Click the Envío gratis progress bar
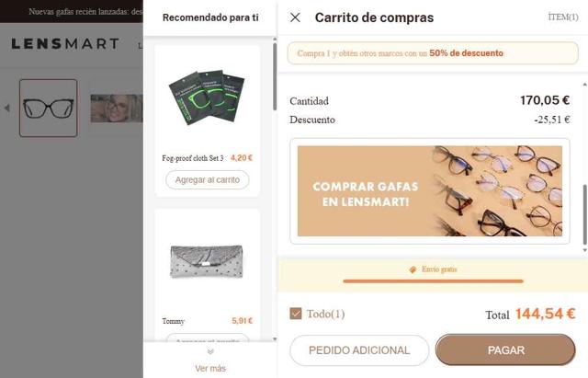Viewport: 588px width, 378px height. coord(433,281)
